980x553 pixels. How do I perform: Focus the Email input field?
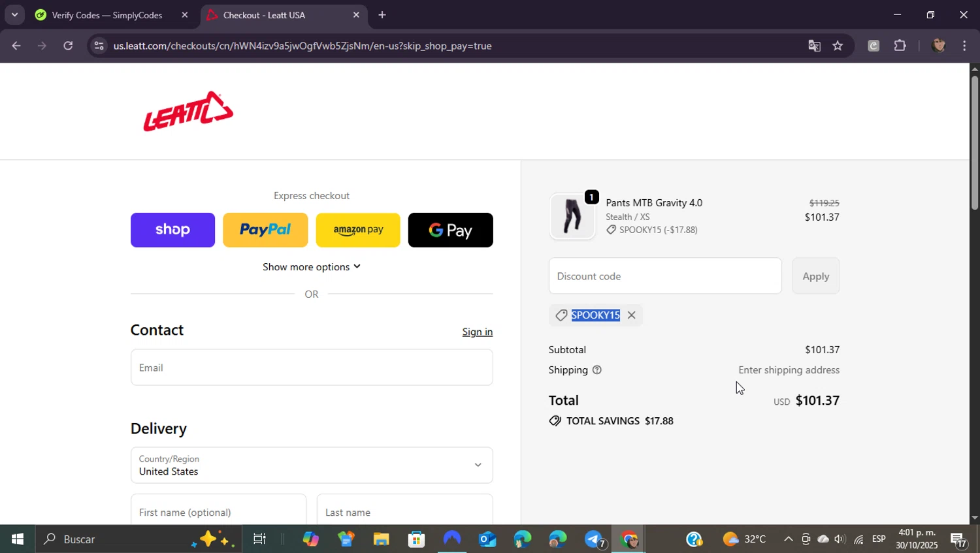point(312,368)
